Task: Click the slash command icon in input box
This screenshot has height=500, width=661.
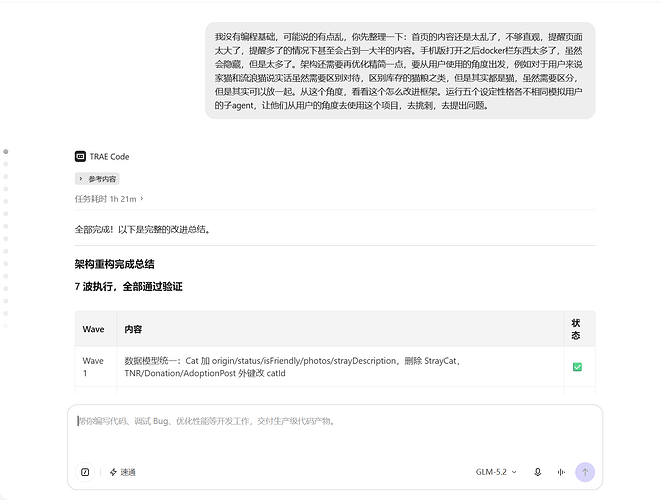Action: point(85,472)
